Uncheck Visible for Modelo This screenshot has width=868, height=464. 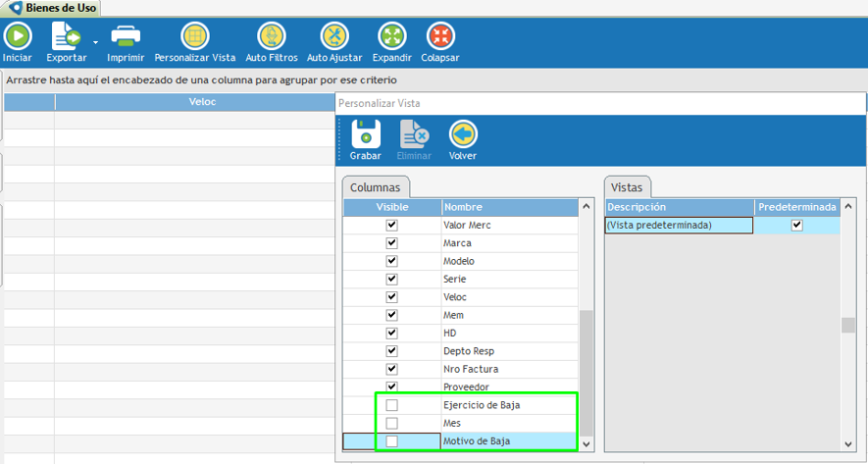[x=392, y=261]
